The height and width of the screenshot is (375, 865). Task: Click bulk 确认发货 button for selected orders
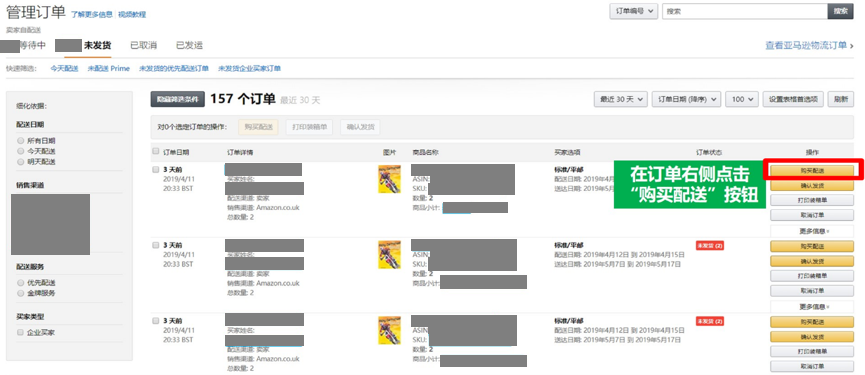point(360,127)
